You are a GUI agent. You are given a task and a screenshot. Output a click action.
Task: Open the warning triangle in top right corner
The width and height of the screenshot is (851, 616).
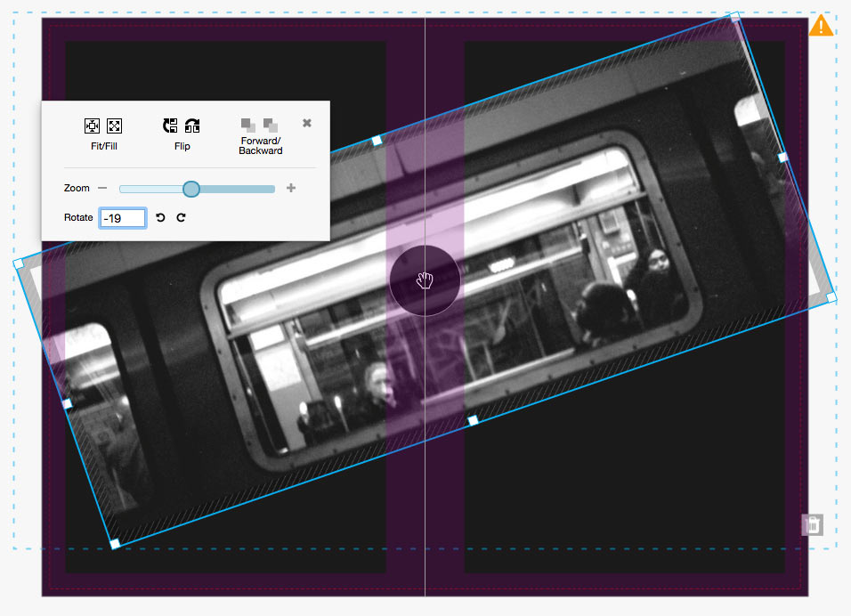(823, 26)
